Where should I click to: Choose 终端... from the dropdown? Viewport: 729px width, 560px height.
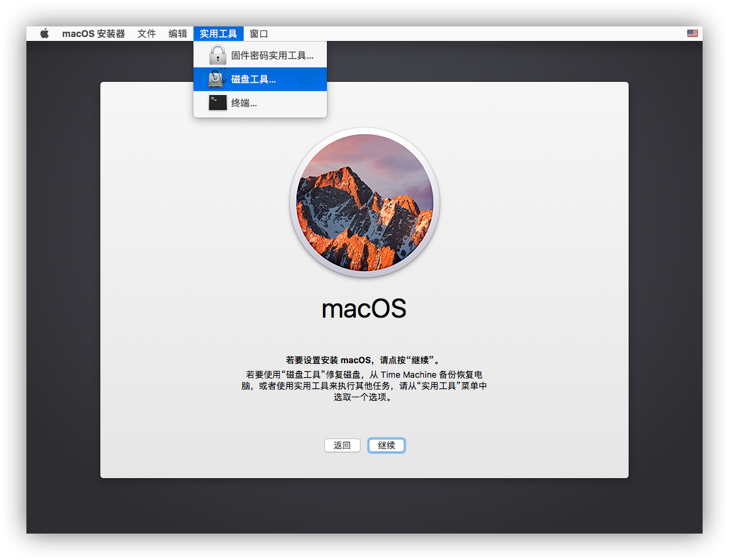point(260,103)
